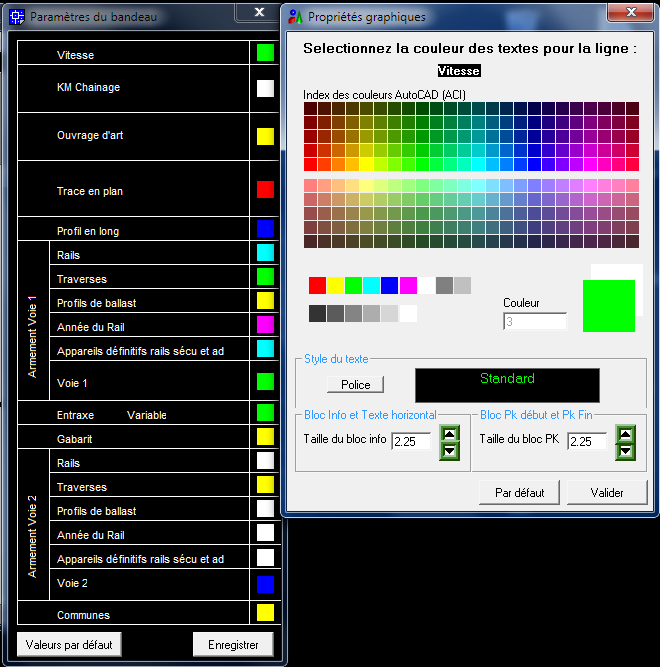Pick the blue standard color swatch in palette

390,285
